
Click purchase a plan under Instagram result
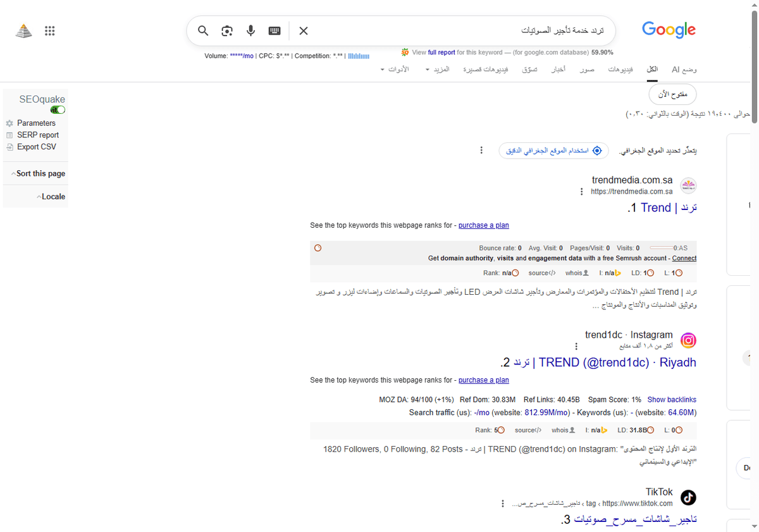click(484, 380)
